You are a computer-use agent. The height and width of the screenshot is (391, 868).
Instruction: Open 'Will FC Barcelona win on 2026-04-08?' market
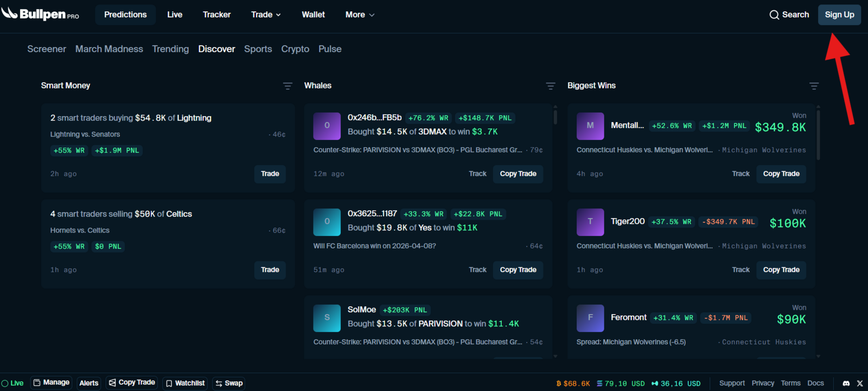click(374, 246)
